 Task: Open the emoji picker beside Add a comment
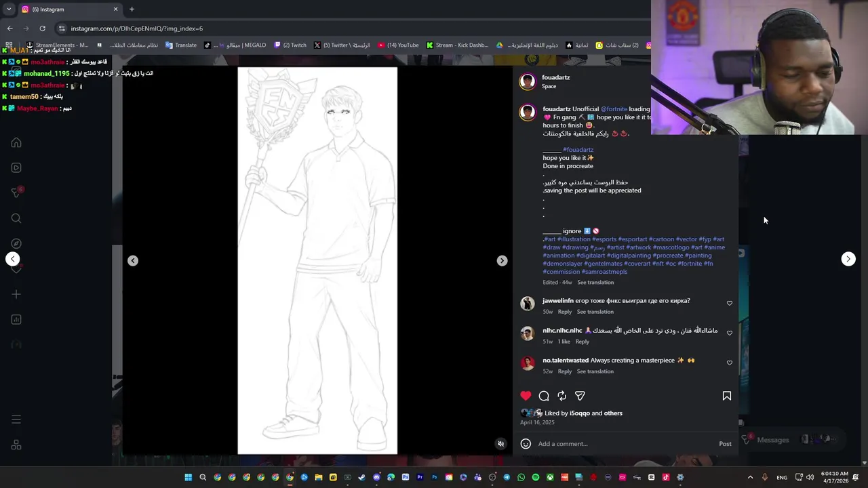click(x=526, y=444)
